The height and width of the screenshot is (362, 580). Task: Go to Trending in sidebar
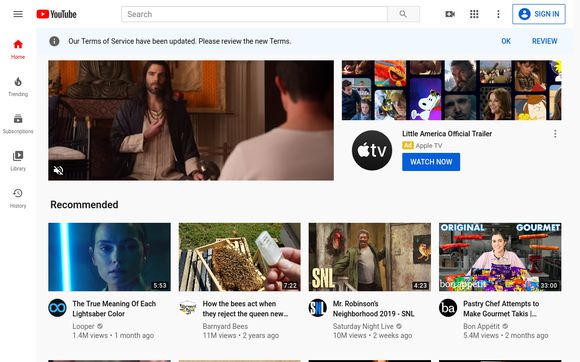tap(18, 87)
